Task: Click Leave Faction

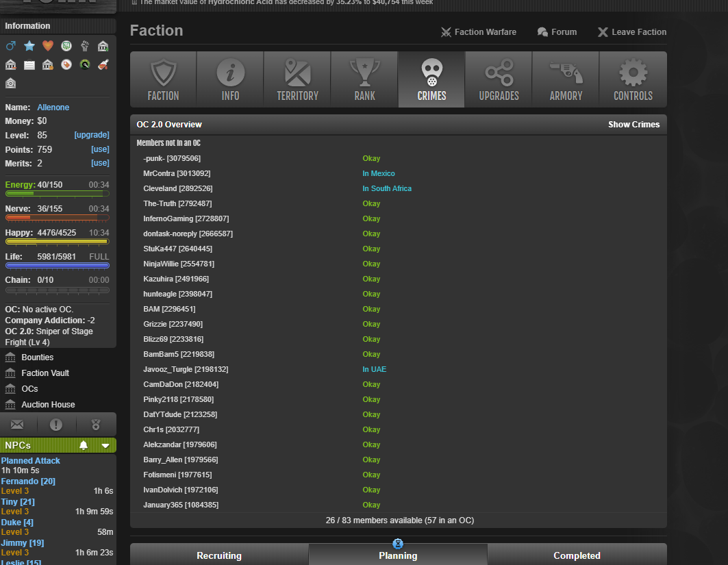Action: (x=632, y=32)
